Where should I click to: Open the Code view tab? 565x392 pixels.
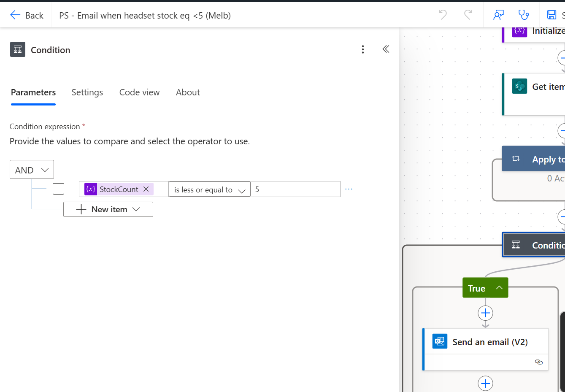140,92
